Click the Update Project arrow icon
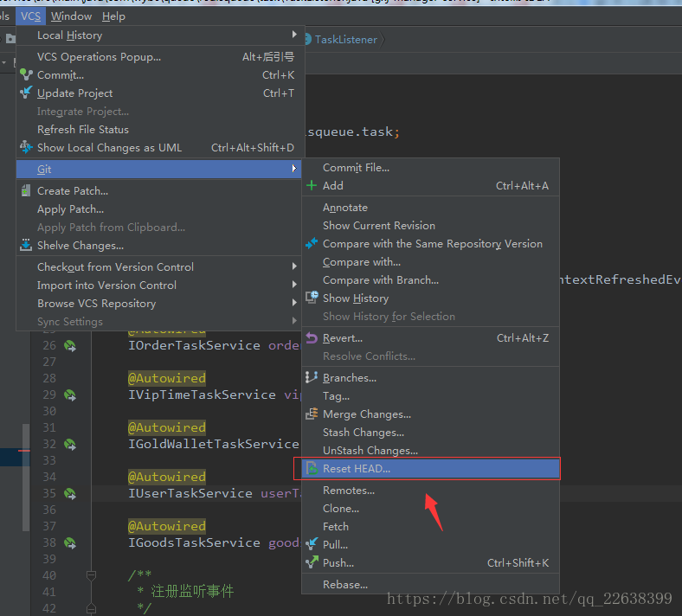 tap(26, 93)
